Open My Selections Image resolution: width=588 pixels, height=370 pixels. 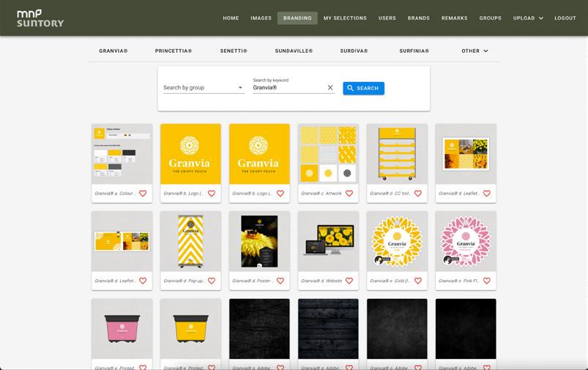[345, 18]
